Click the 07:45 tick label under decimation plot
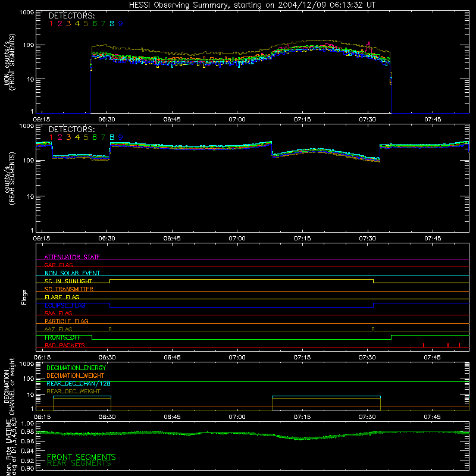This screenshot has width=476, height=476. [x=433, y=417]
